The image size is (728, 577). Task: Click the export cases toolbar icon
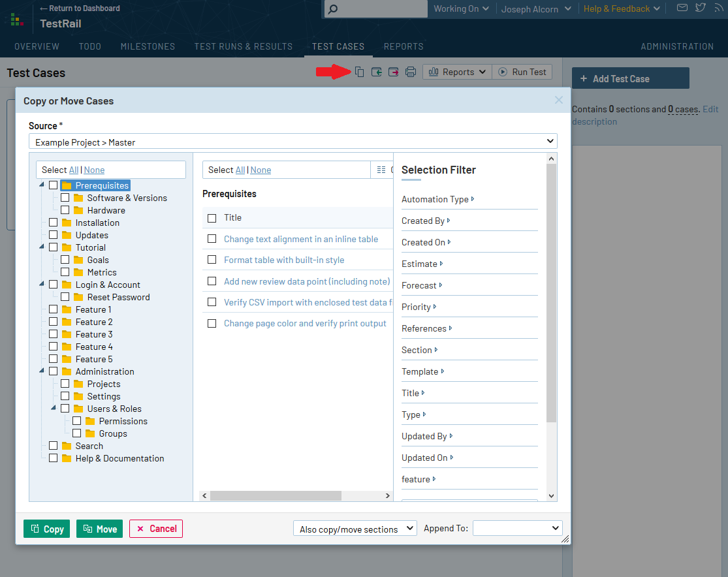tap(393, 72)
